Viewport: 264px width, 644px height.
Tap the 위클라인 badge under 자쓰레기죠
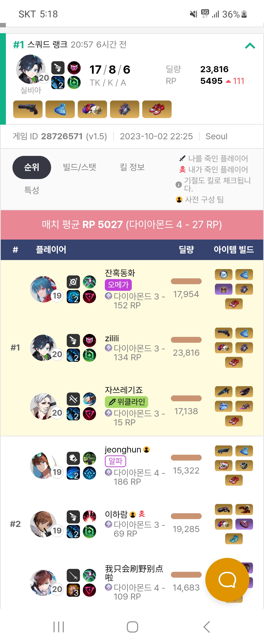click(126, 402)
